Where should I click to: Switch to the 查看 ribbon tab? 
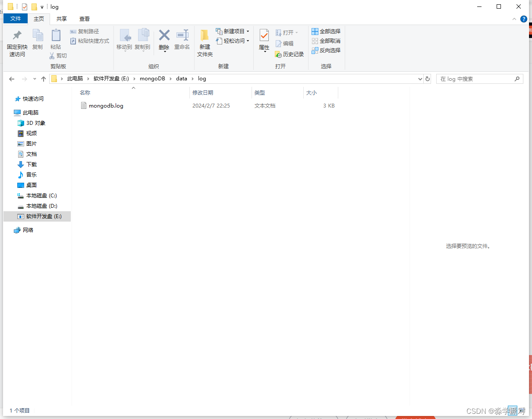(x=85, y=19)
